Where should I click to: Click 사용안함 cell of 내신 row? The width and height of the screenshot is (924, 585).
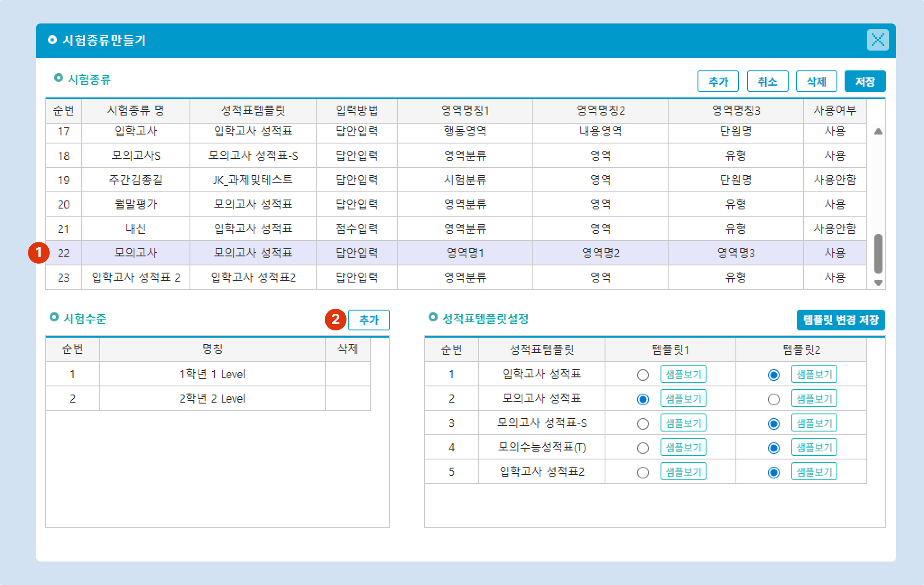835,229
